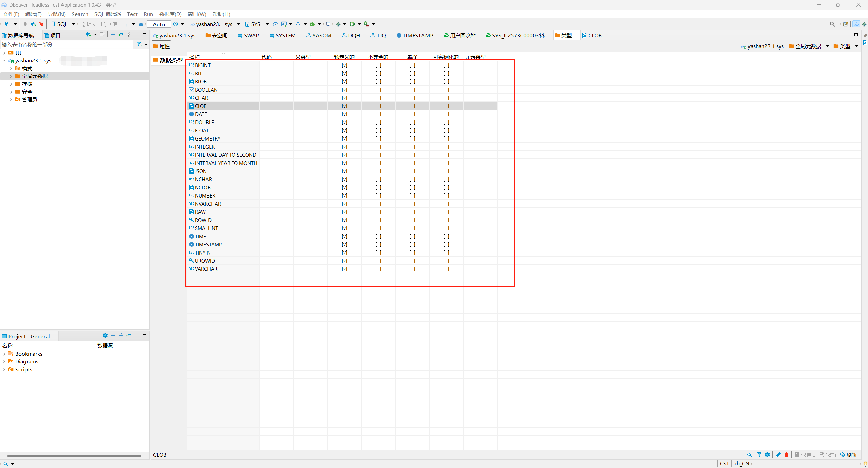Viewport: 868px width, 468px height.
Task: Open the transaction log clock icon
Action: (x=175, y=24)
